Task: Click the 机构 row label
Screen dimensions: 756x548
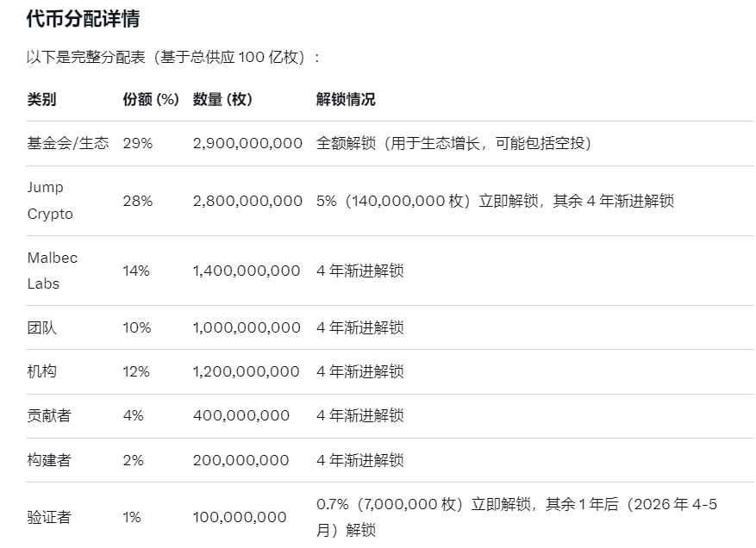Action: click(x=41, y=371)
